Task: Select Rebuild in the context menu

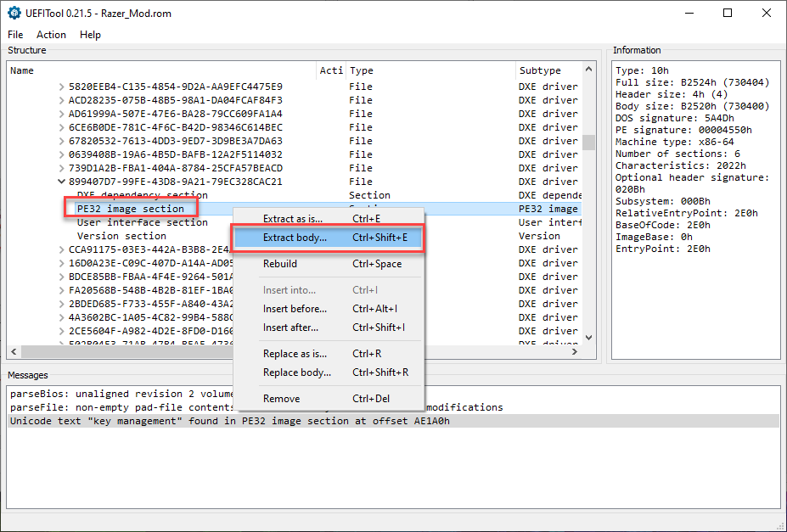Action: click(329, 264)
